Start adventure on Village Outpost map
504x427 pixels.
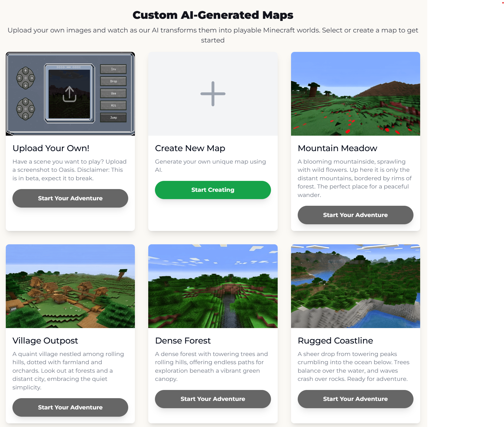[70, 407]
